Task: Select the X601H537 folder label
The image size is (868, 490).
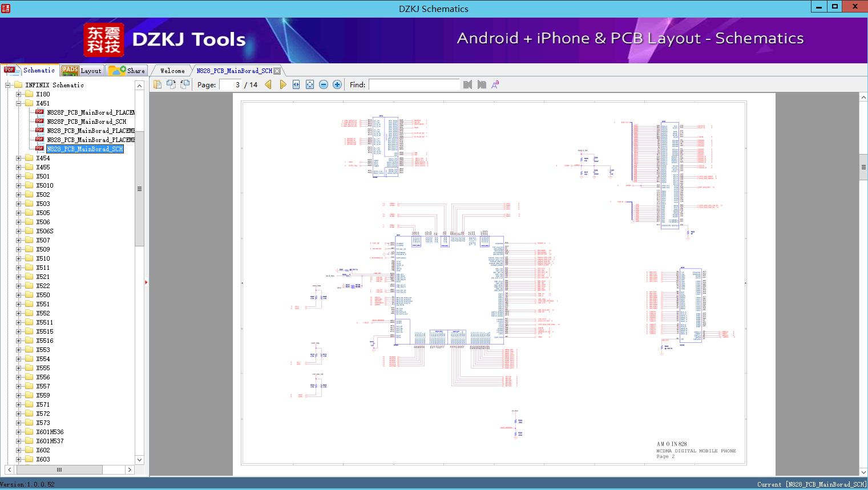Action: tap(50, 441)
